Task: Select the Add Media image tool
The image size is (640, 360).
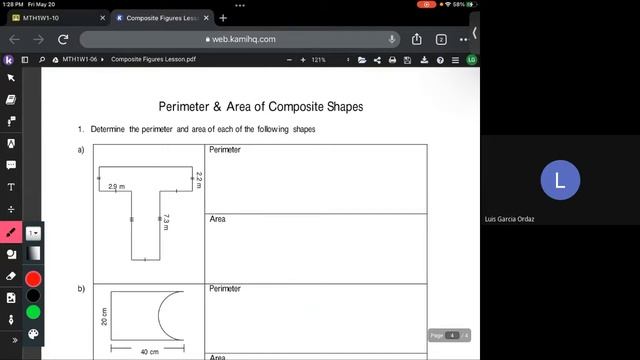Action: coord(11,298)
